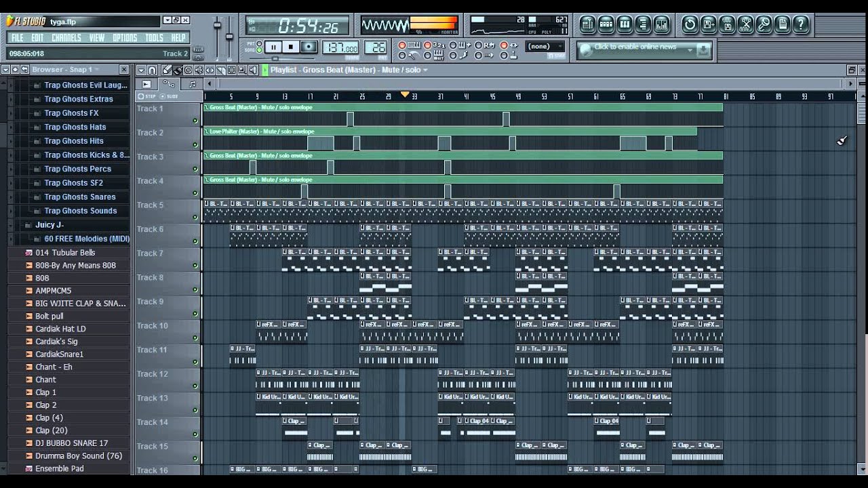Viewport: 868px width, 488px height.
Task: Open the Mixer view button
Action: coord(661,25)
